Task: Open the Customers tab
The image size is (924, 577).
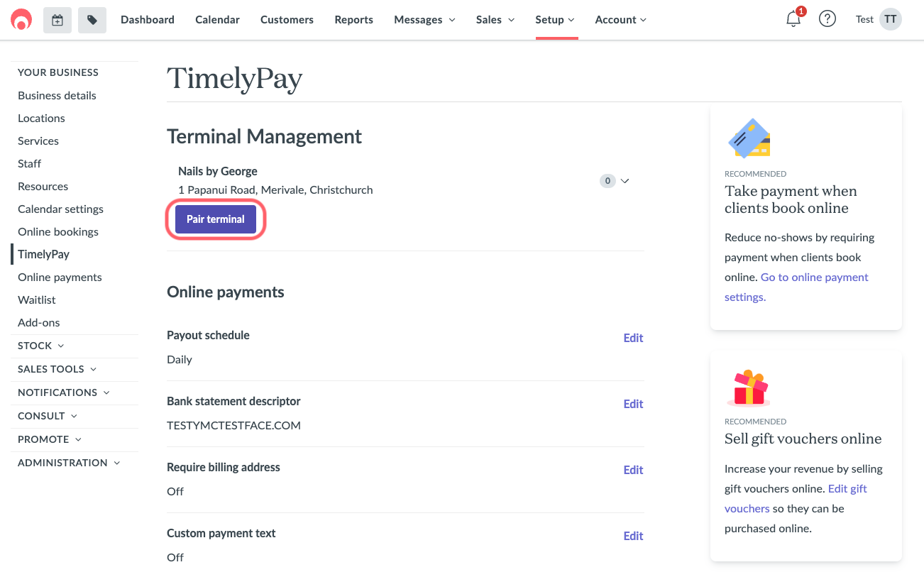Action: [x=287, y=20]
